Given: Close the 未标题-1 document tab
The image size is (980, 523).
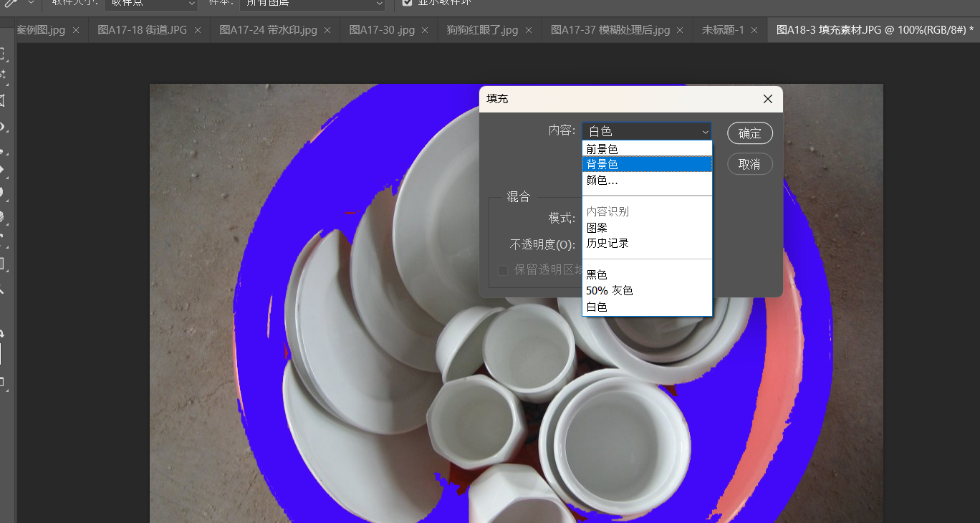Looking at the screenshot, I should point(754,30).
